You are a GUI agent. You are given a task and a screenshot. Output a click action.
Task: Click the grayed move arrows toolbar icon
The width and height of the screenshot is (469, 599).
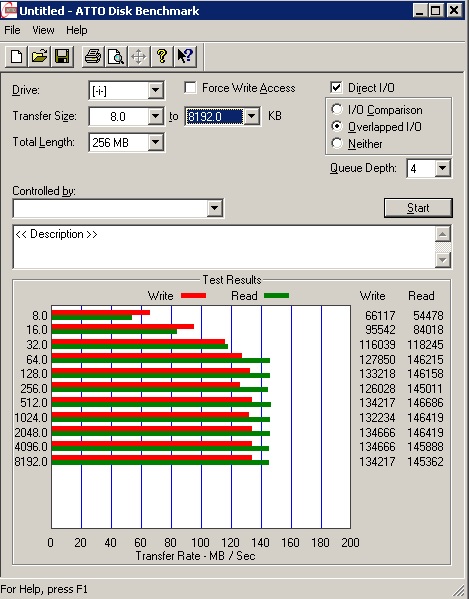point(139,57)
